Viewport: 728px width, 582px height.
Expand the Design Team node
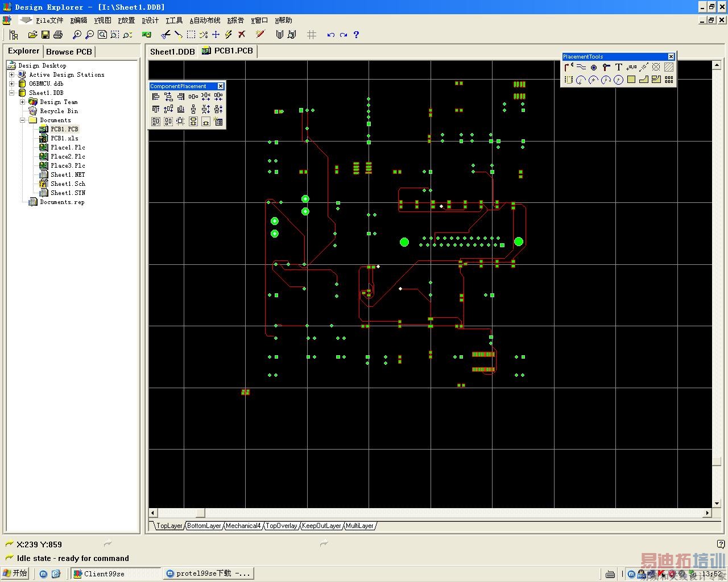click(22, 102)
